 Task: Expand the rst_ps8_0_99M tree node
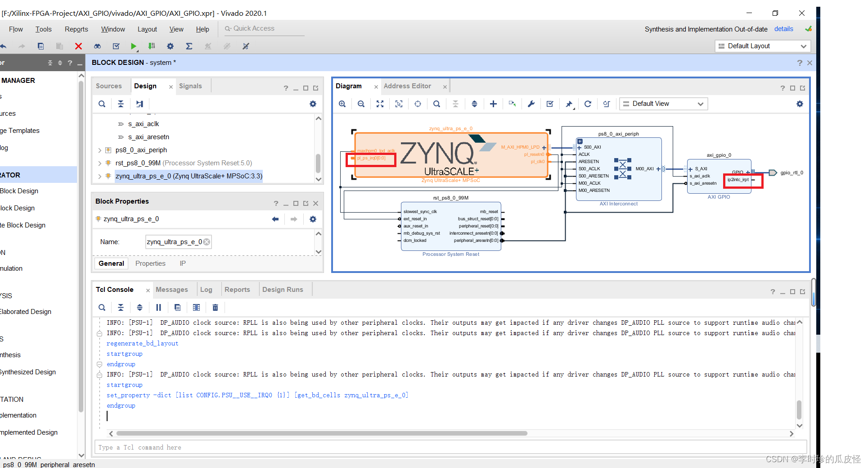[99, 164]
